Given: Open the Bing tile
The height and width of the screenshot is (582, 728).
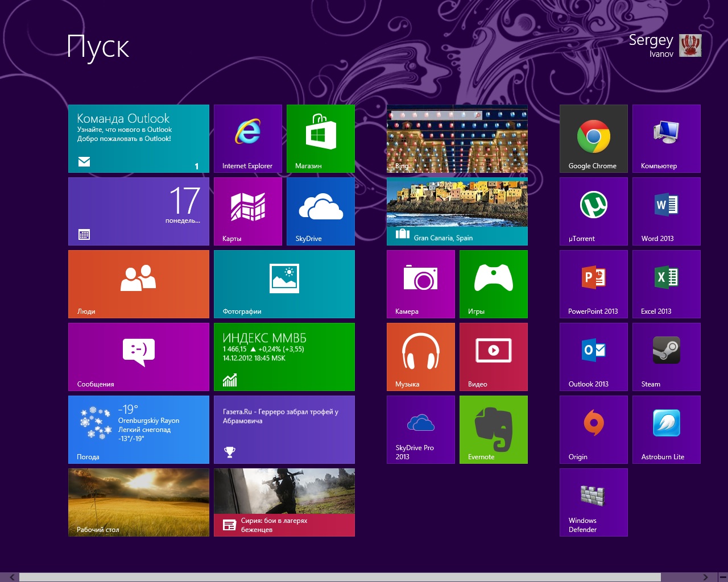Looking at the screenshot, I should tap(457, 139).
